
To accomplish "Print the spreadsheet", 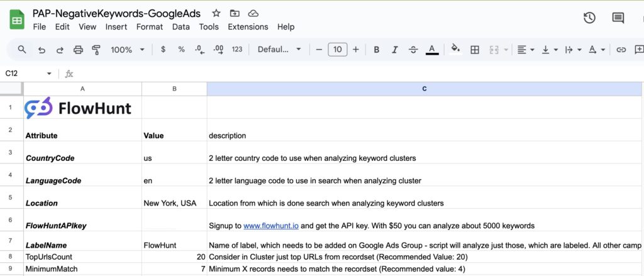I will coord(78,50).
